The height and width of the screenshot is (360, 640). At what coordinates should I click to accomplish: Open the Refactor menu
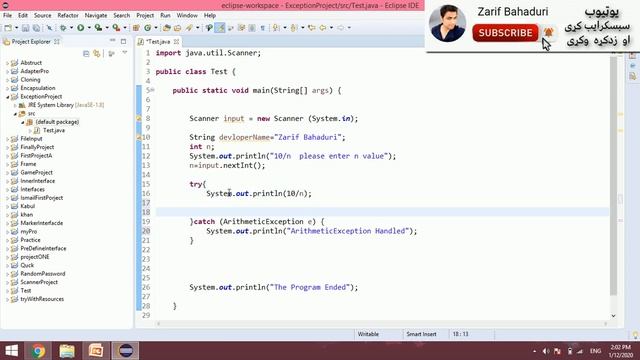click(68, 15)
